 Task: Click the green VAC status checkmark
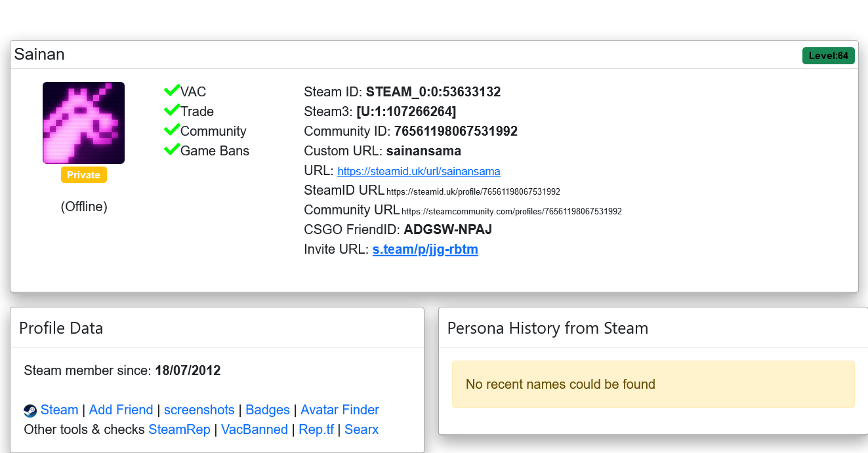[171, 90]
